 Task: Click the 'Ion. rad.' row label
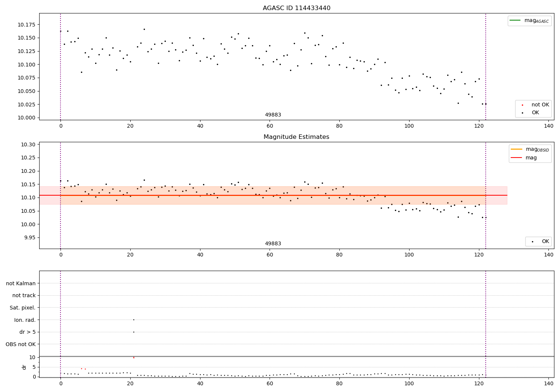(x=25, y=320)
